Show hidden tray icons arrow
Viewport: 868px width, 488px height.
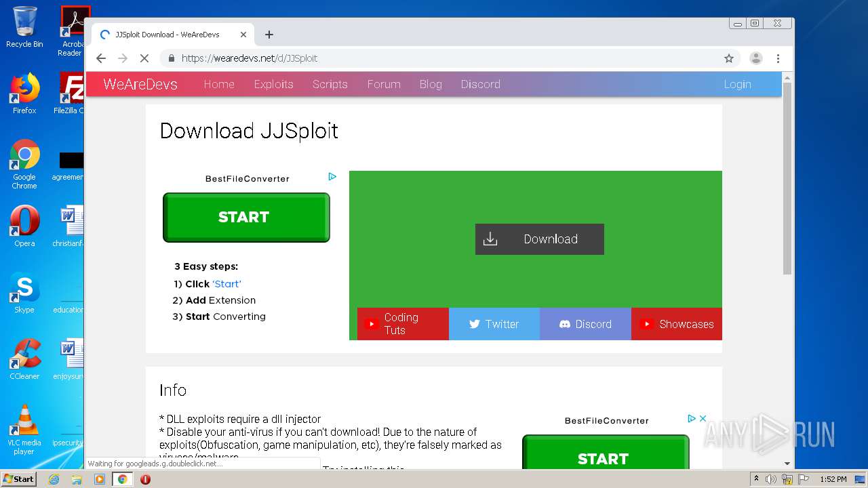pyautogui.click(x=756, y=479)
